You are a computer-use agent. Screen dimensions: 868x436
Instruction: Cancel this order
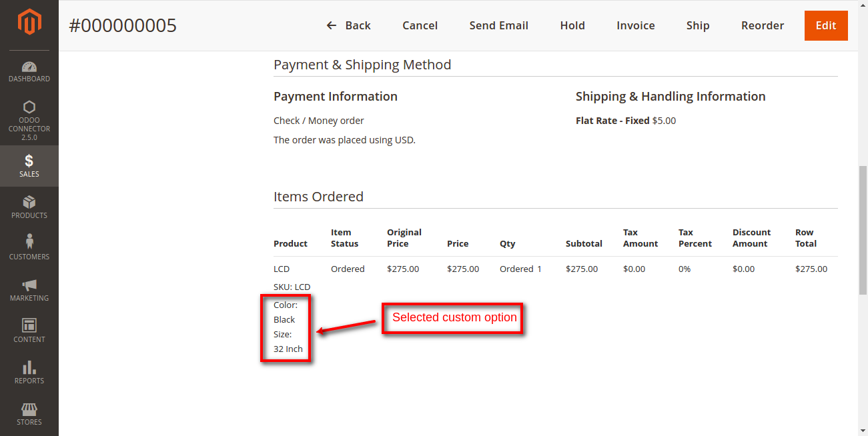pyautogui.click(x=420, y=25)
